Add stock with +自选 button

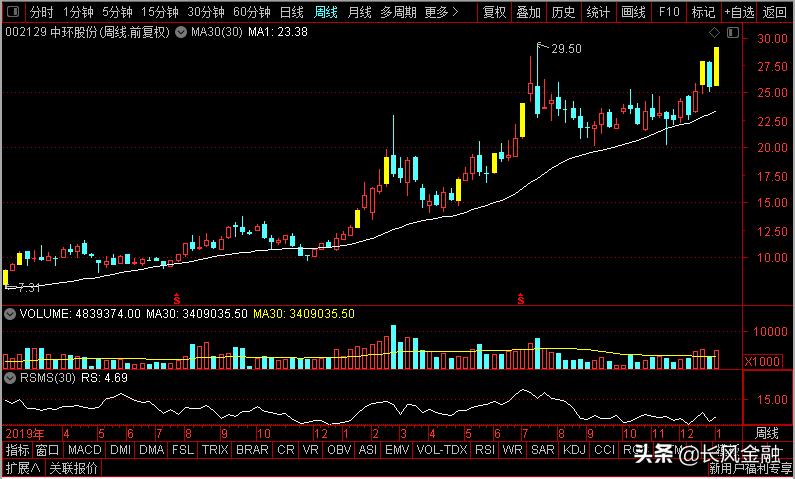click(739, 12)
